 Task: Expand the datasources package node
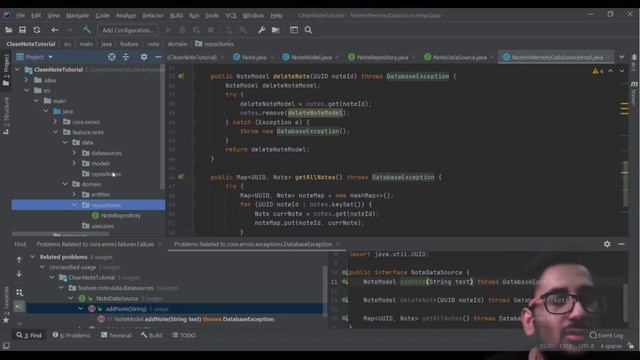coord(74,153)
